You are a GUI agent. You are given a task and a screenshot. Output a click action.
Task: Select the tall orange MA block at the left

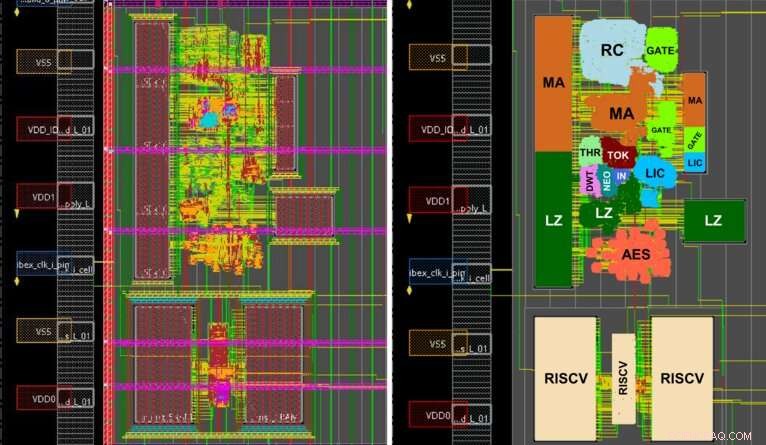(553, 83)
